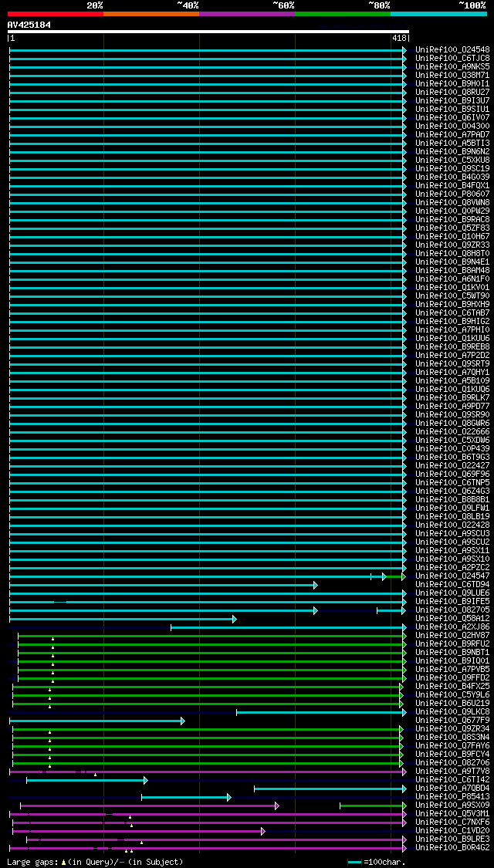Open hit UniRef100_C6TAB7
Image resolution: width=494 pixels, height=868 pixels.
click(452, 312)
